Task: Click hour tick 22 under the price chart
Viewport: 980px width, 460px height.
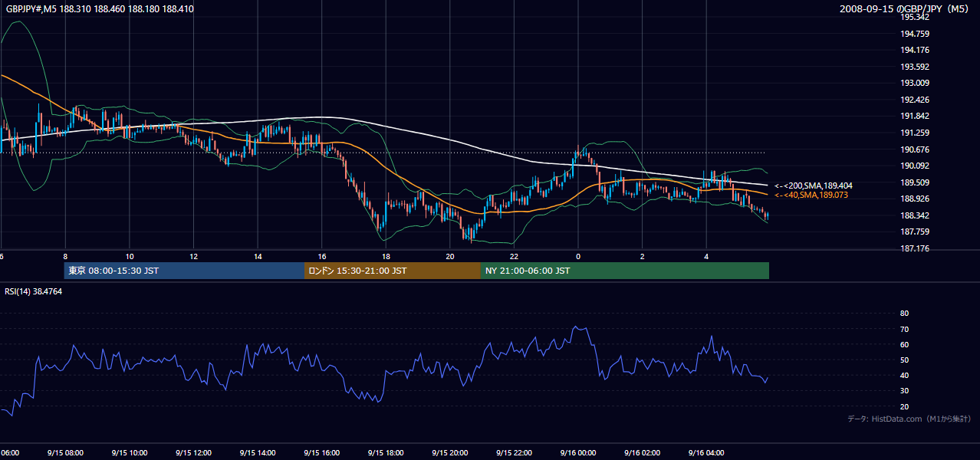Action: point(514,256)
